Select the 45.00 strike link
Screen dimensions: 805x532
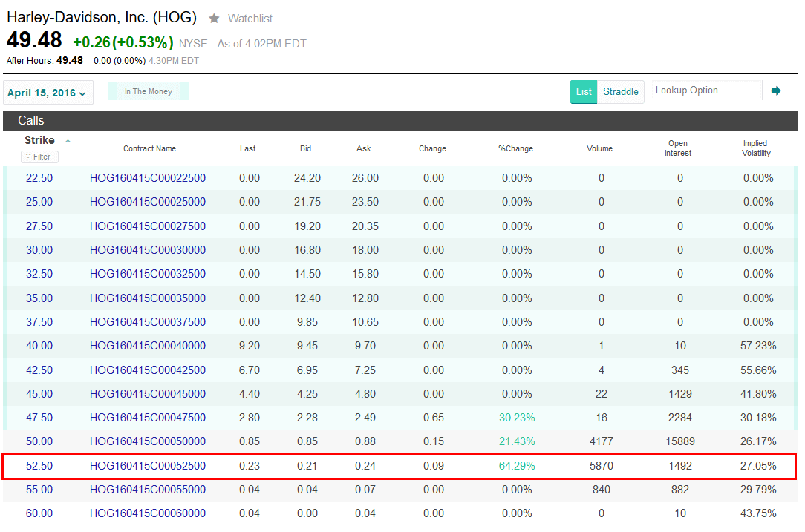(x=39, y=394)
